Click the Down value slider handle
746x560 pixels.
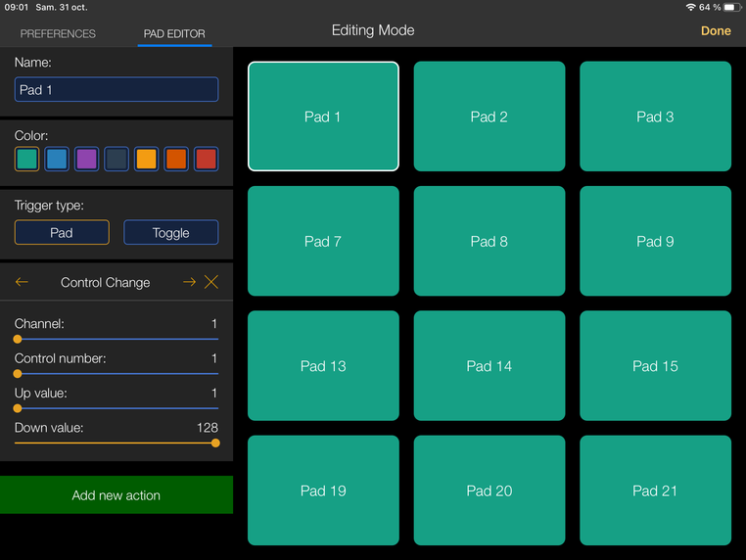pyautogui.click(x=215, y=443)
